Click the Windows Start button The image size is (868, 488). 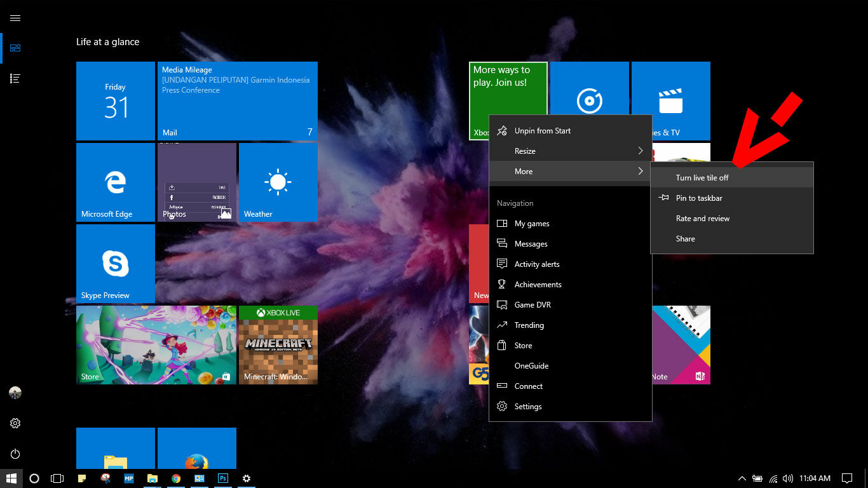tap(11, 478)
